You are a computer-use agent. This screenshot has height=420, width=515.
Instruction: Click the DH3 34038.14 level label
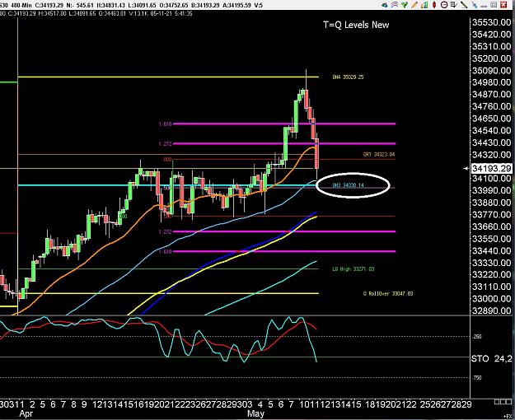point(349,185)
